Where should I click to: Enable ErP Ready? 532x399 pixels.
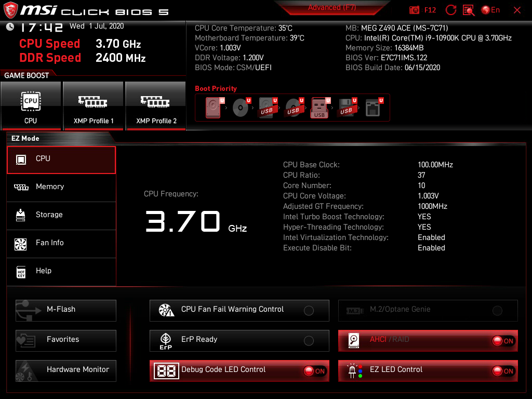coord(309,341)
